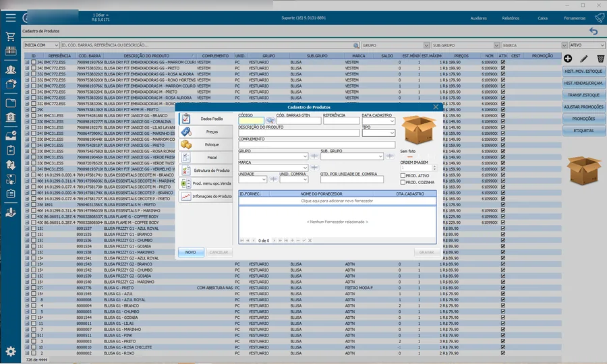Open the folder icon in sidebar
The image size is (607, 364).
pyautogui.click(x=11, y=102)
